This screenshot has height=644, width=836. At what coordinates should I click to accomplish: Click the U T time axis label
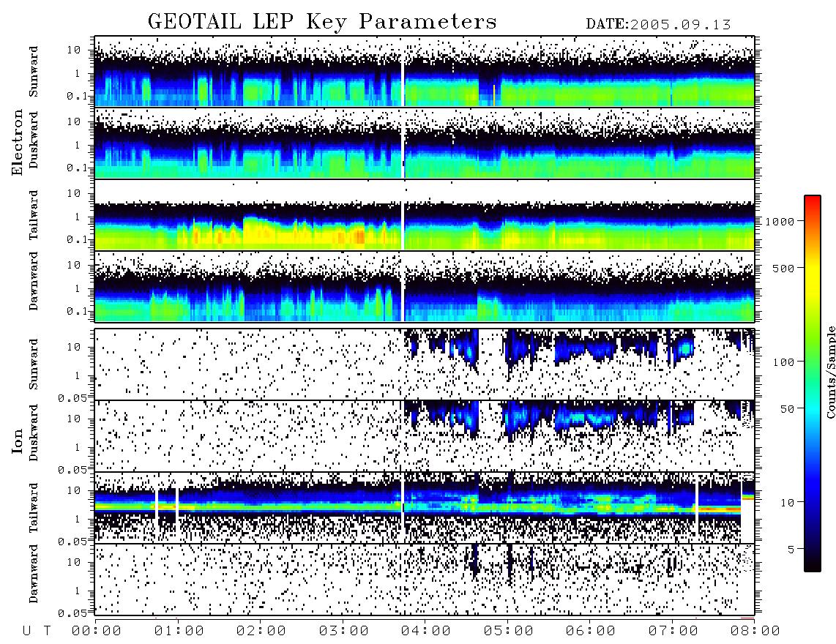coord(37,632)
